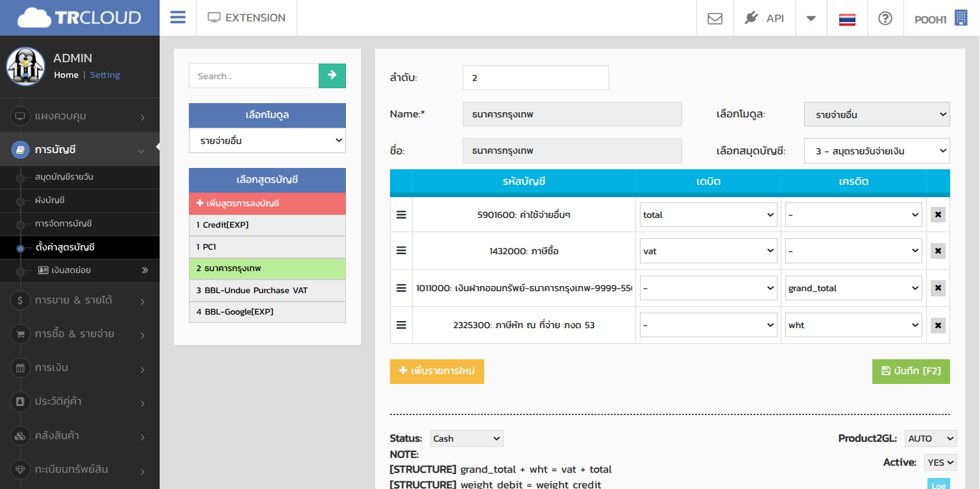Delete the 2325300 withholding tax row

937,326
